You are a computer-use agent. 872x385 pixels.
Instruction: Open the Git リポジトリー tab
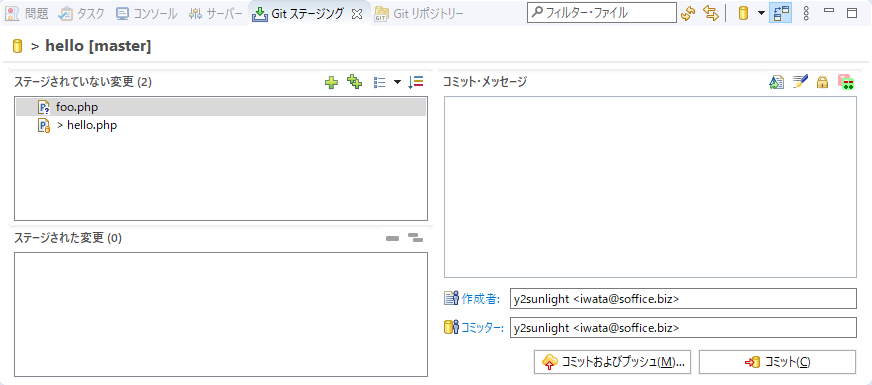coord(419,13)
